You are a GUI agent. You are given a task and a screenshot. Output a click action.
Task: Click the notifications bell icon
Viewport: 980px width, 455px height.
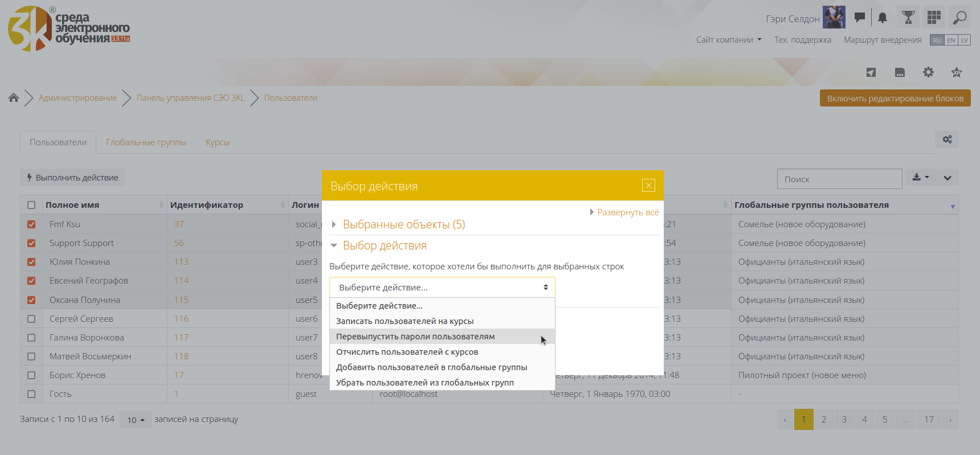(883, 18)
